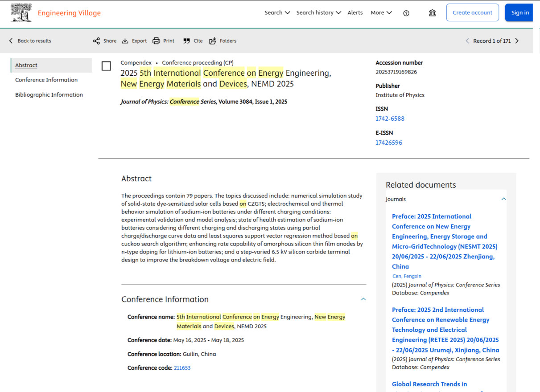
Task: Expand the Search history dropdown
Action: pos(318,13)
